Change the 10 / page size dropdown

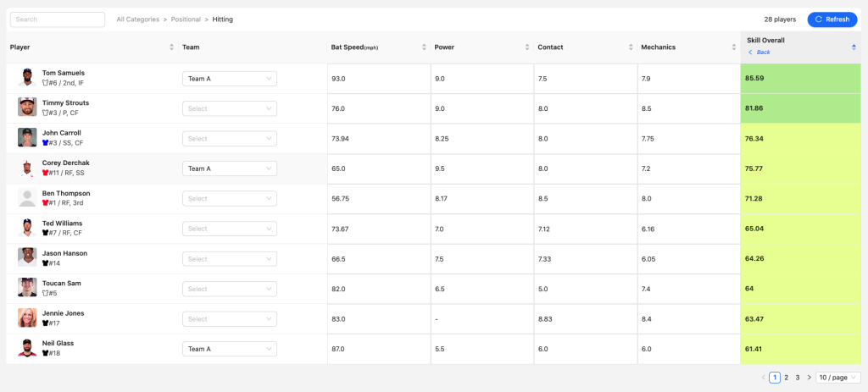[838, 378]
